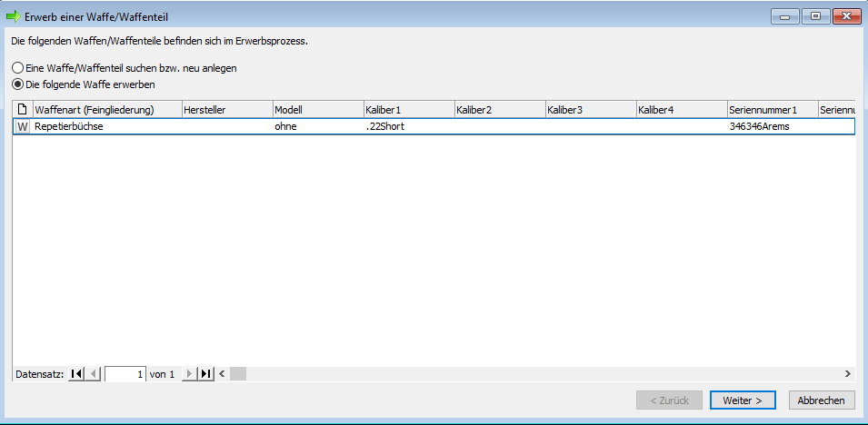The height and width of the screenshot is (425, 868).
Task: Go to previous record navigation button
Action: [x=94, y=373]
